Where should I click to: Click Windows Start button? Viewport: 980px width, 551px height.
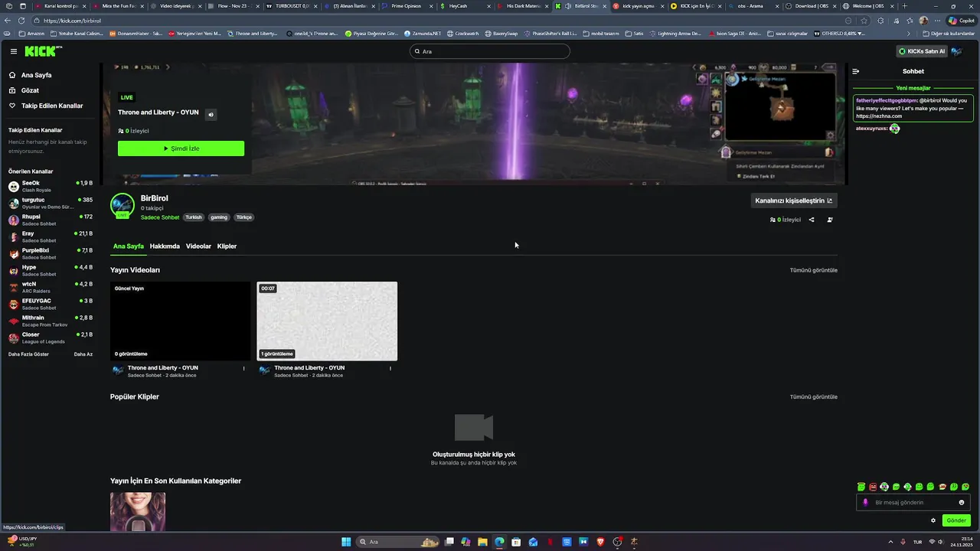click(x=346, y=542)
